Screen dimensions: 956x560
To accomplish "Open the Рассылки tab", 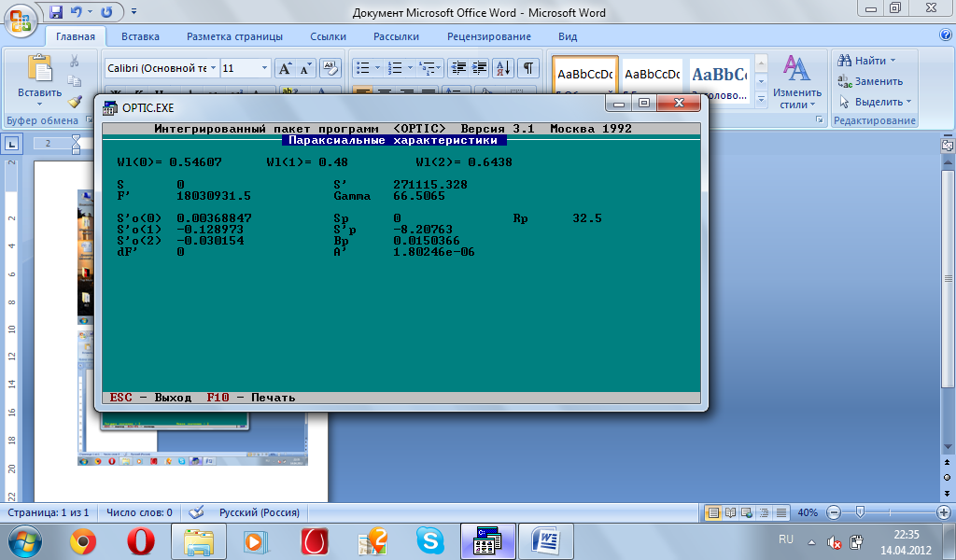I will (396, 36).
